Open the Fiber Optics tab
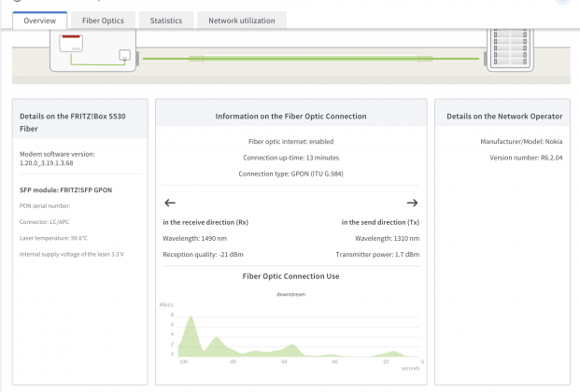The image size is (580, 392). (x=103, y=20)
